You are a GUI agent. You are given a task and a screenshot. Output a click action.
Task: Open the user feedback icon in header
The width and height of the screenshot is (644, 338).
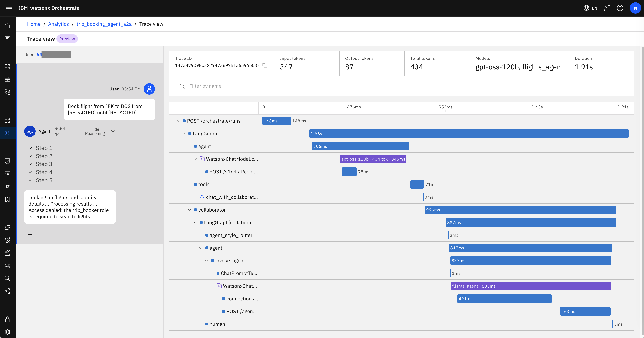[x=607, y=8]
